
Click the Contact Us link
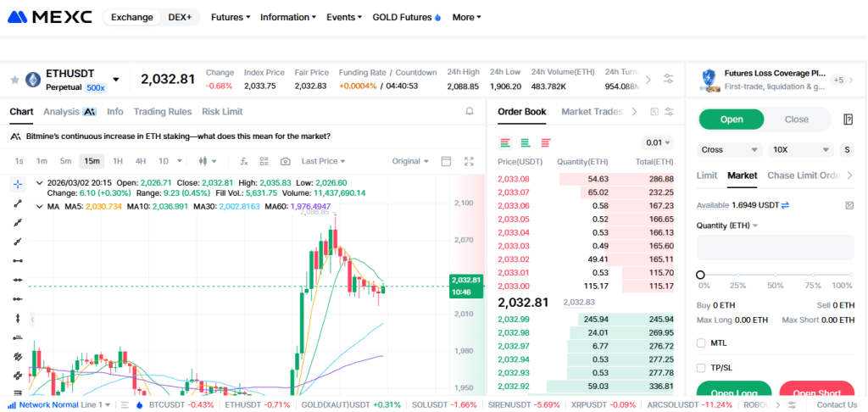tap(837, 405)
